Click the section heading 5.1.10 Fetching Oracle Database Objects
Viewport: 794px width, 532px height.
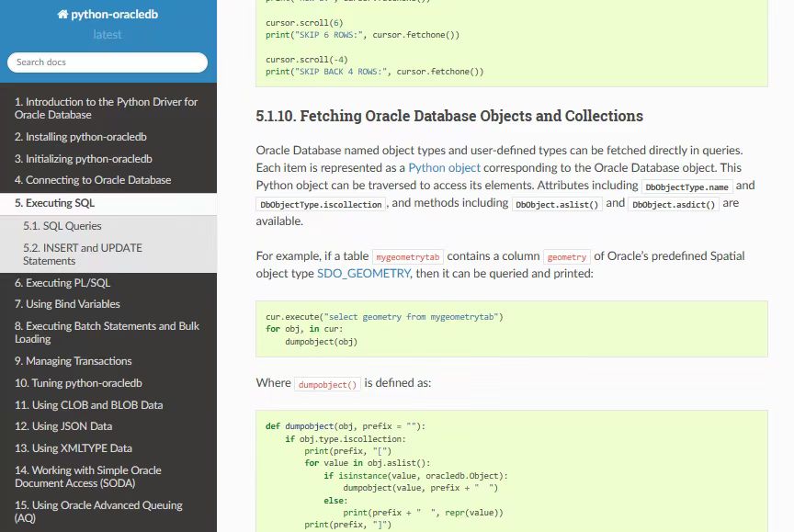[x=449, y=116]
